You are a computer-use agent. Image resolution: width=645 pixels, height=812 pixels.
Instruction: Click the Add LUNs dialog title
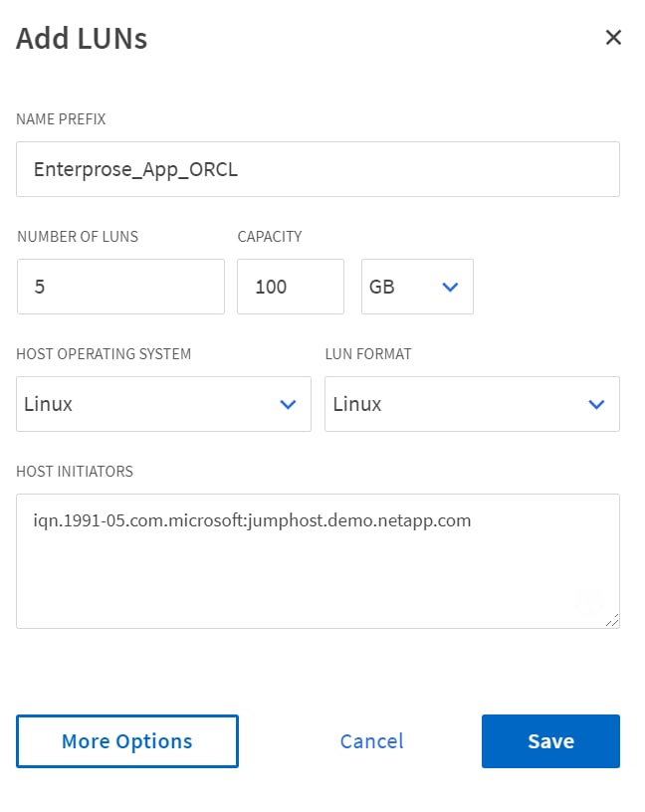(82, 39)
